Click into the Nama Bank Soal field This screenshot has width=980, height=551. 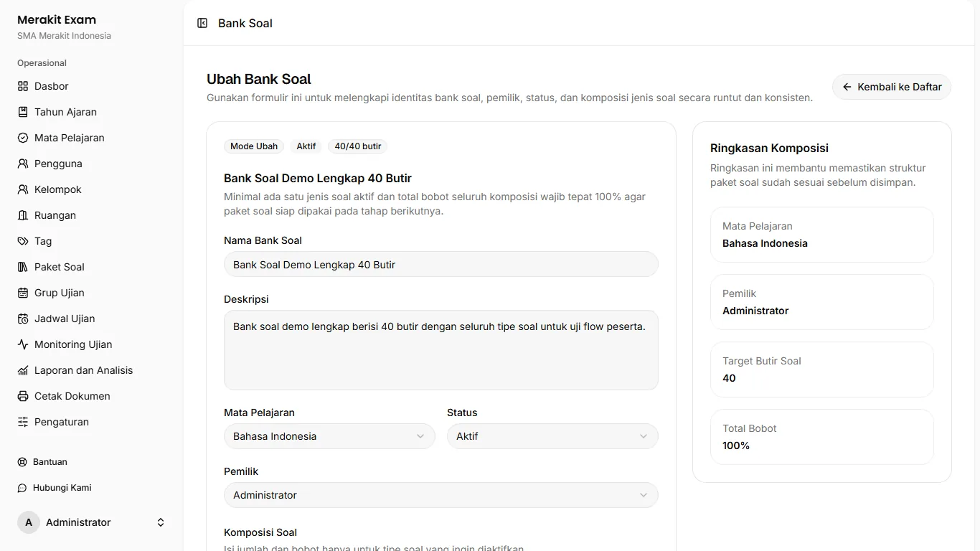click(441, 264)
